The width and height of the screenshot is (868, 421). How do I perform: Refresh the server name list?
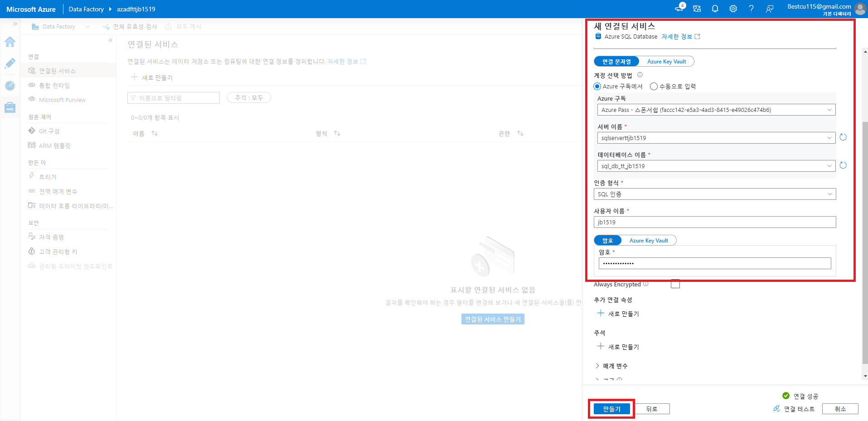click(843, 137)
